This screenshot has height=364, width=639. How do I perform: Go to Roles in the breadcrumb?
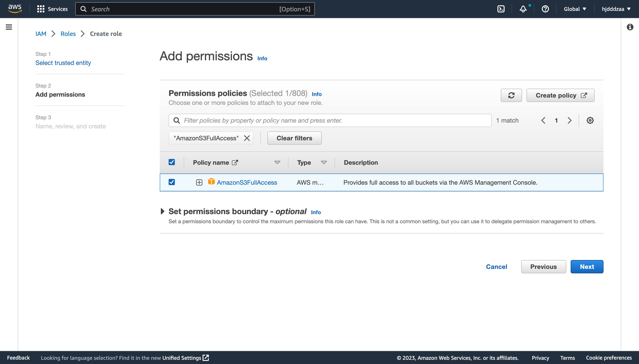tap(68, 34)
